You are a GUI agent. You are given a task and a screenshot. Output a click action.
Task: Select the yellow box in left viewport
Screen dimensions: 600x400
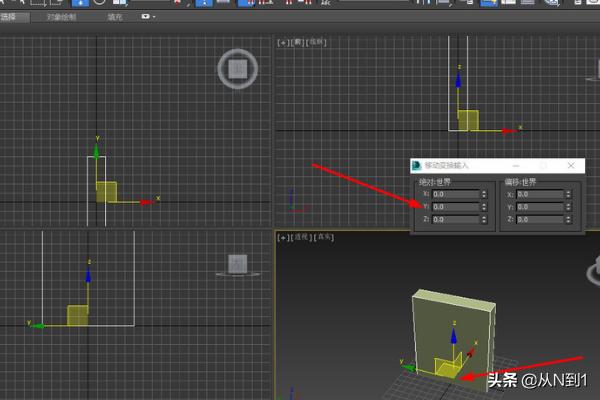[x=78, y=315]
